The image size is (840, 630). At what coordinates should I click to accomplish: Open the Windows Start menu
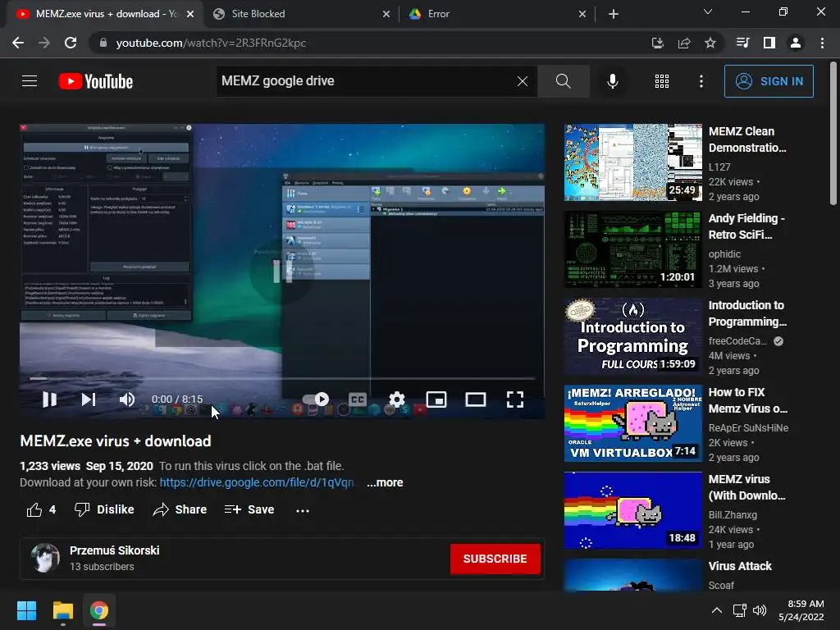(x=26, y=610)
